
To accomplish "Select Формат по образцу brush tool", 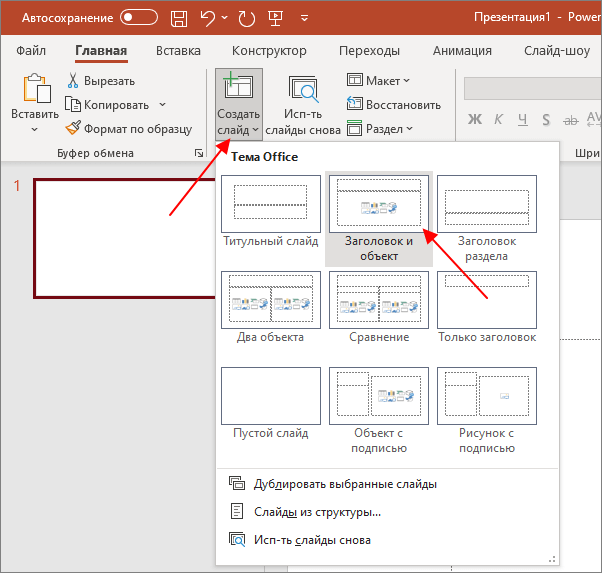I will pos(129,129).
